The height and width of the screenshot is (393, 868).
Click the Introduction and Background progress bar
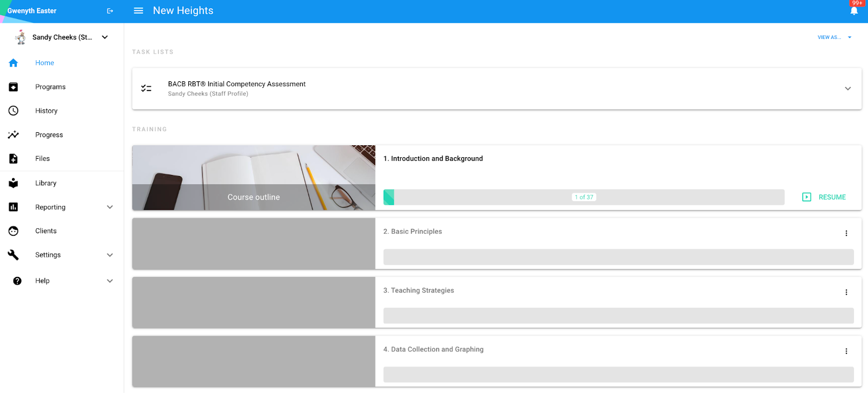click(583, 197)
